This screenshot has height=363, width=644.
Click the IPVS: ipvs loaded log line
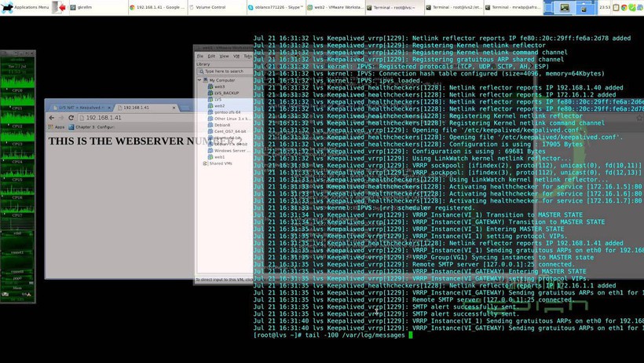pyautogui.click(x=337, y=81)
